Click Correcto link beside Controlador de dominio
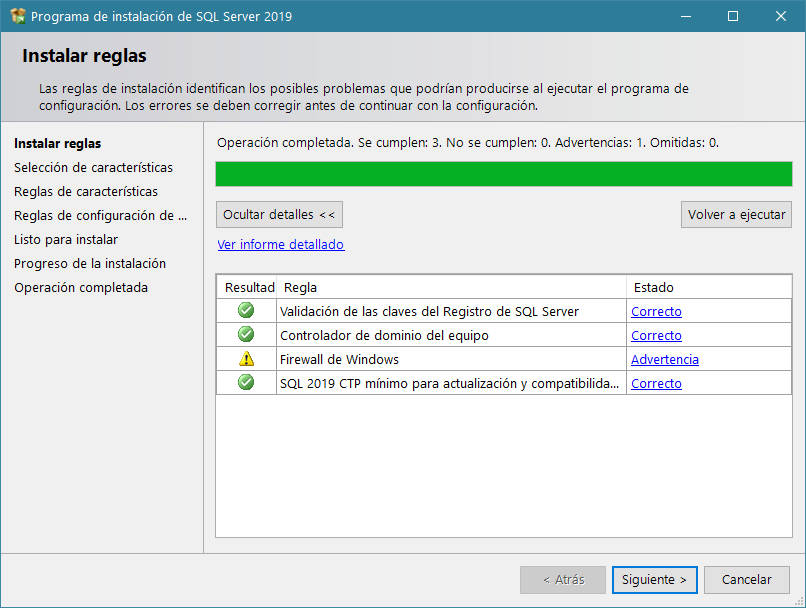Viewport: 806px width, 608px height. click(656, 335)
